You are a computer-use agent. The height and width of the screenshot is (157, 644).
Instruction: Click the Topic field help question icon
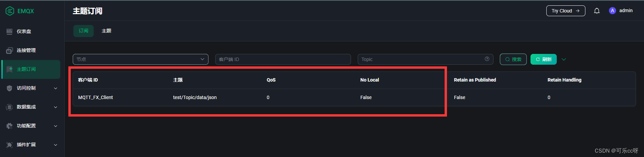pos(487,59)
